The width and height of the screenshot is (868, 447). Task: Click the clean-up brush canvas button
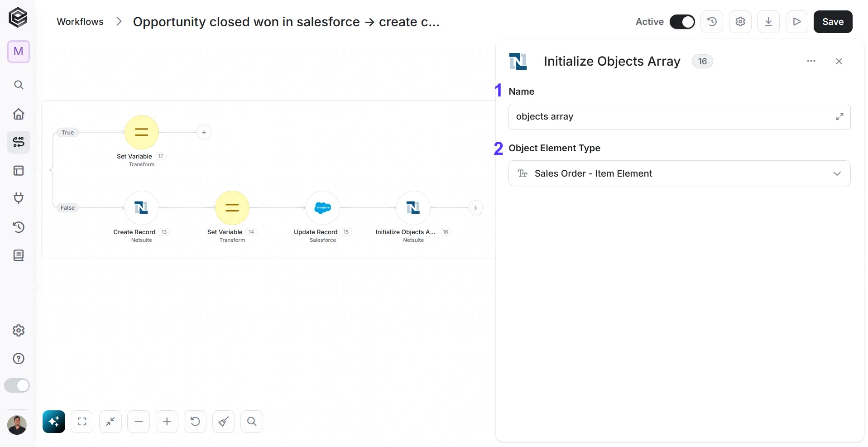click(x=224, y=422)
